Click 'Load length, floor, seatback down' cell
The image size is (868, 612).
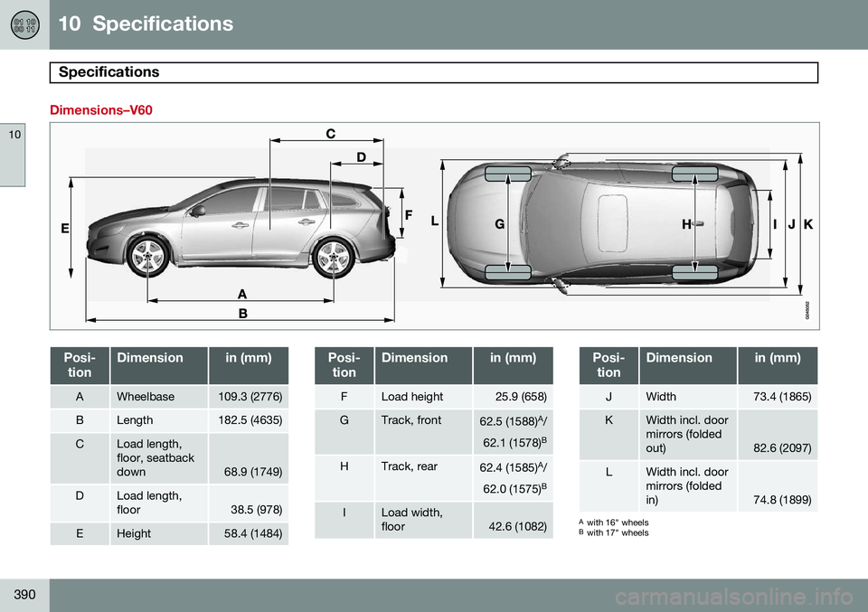(x=159, y=458)
